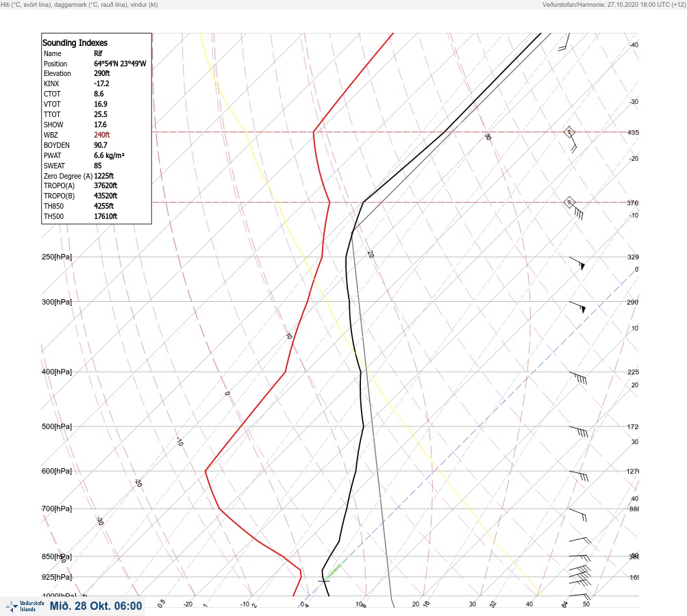Click the SHOW value 17.6
Screen dimensions: 687x616
pos(100,125)
